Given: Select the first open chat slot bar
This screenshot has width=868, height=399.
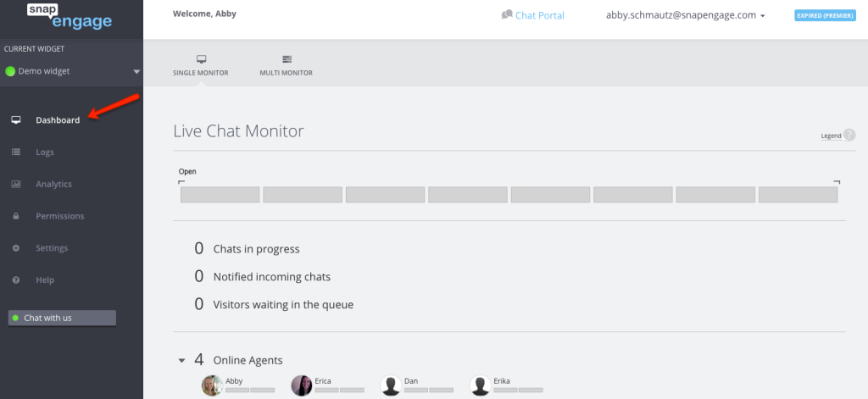Looking at the screenshot, I should (x=220, y=195).
